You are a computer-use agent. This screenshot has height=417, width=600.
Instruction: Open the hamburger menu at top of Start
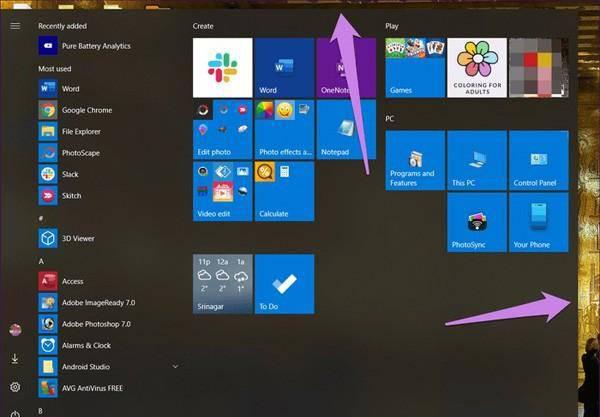tap(15, 26)
